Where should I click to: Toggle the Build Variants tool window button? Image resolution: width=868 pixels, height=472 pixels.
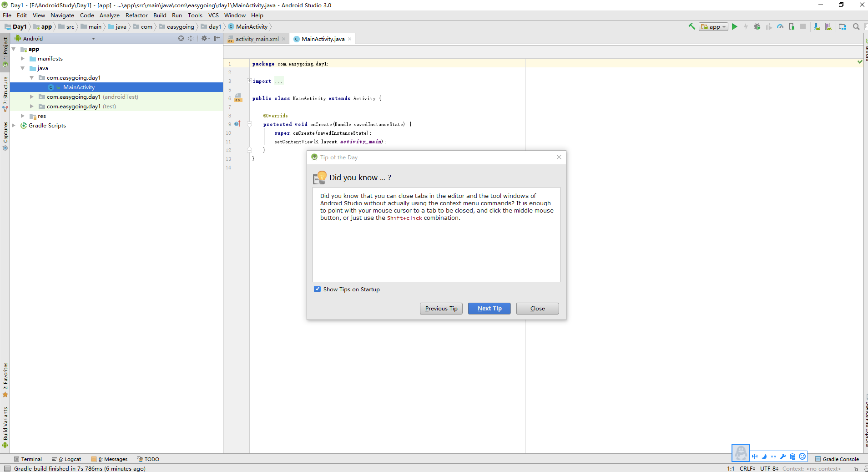[5, 427]
